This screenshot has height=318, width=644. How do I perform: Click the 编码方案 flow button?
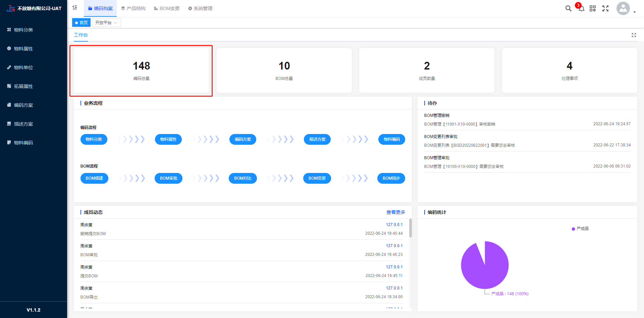pos(243,139)
